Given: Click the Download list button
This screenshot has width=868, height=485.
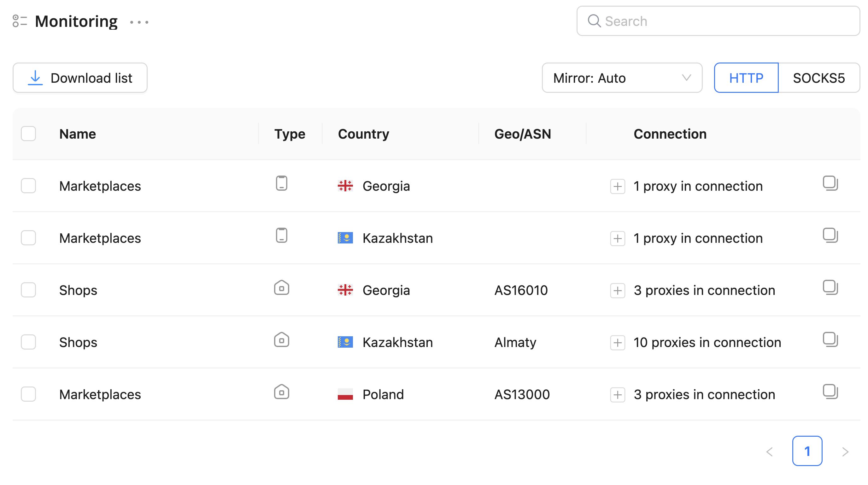Looking at the screenshot, I should click(80, 78).
